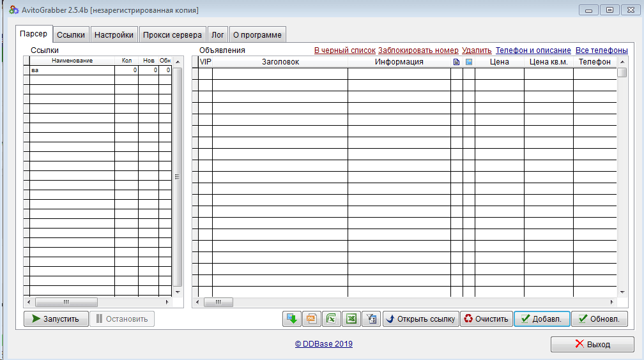
Task: Start parsing with Запустить button
Action: [56, 319]
